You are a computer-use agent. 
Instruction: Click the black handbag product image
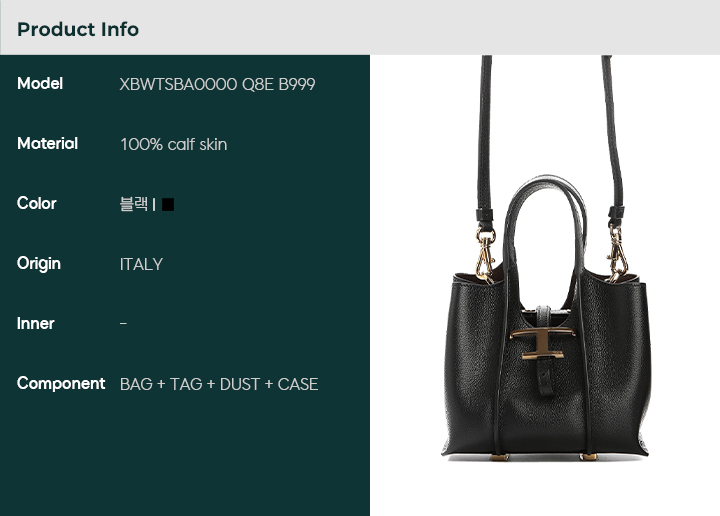tap(545, 258)
